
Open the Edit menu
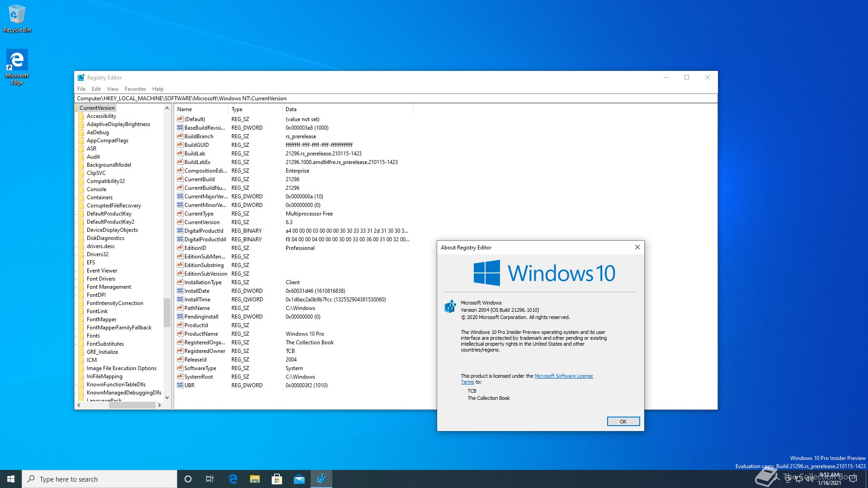pos(96,89)
